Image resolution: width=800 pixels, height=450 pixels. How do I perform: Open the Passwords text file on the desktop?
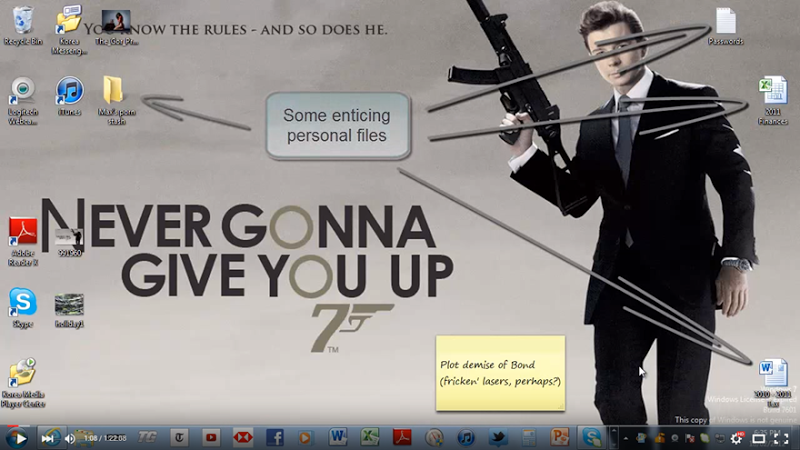[726, 27]
